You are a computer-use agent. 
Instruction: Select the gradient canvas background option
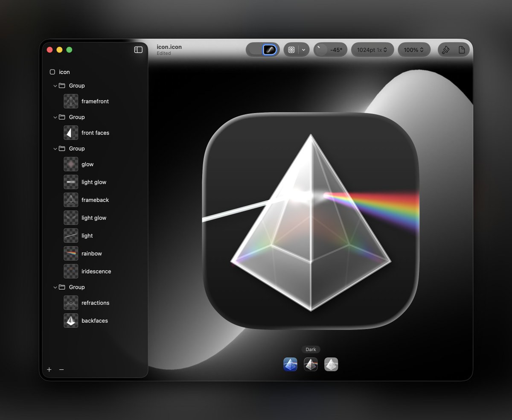[270, 50]
